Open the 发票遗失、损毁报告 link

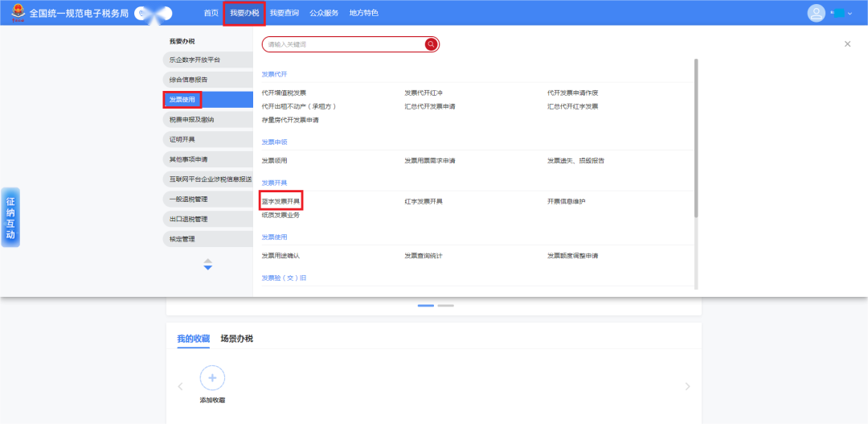pos(575,161)
